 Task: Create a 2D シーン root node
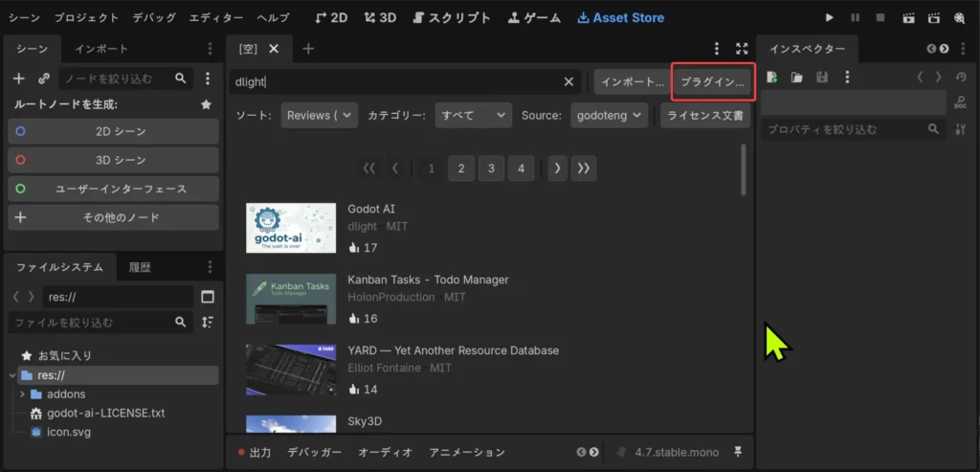pyautogui.click(x=113, y=131)
